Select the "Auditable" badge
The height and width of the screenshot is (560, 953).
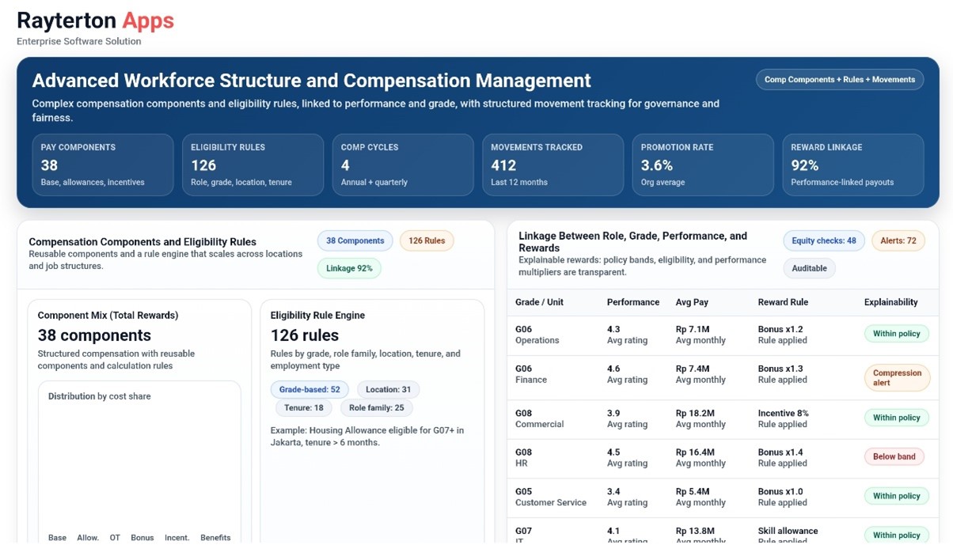809,268
